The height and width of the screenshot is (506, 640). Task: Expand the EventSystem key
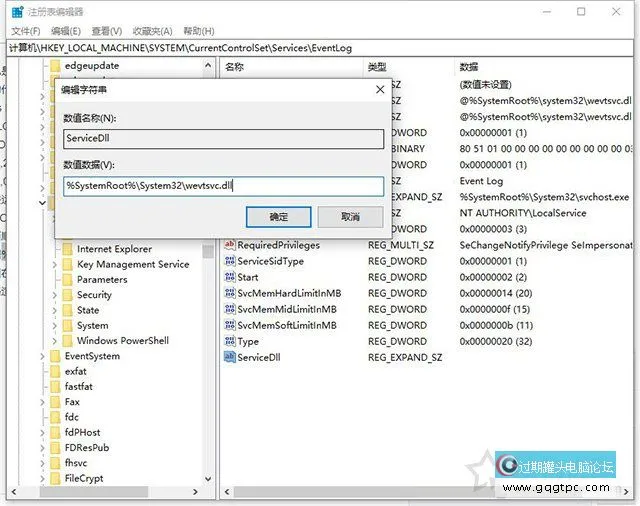click(x=42, y=356)
